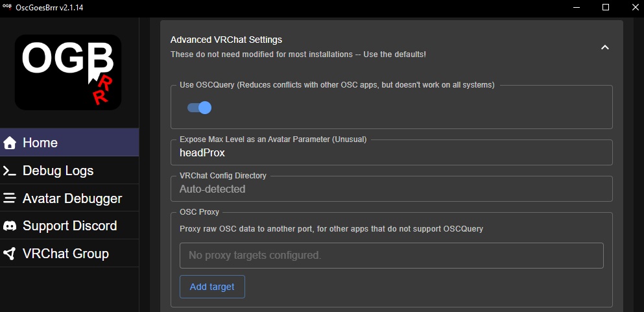This screenshot has width=644, height=312.
Task: Click the Discord logo icon
Action: (10, 226)
